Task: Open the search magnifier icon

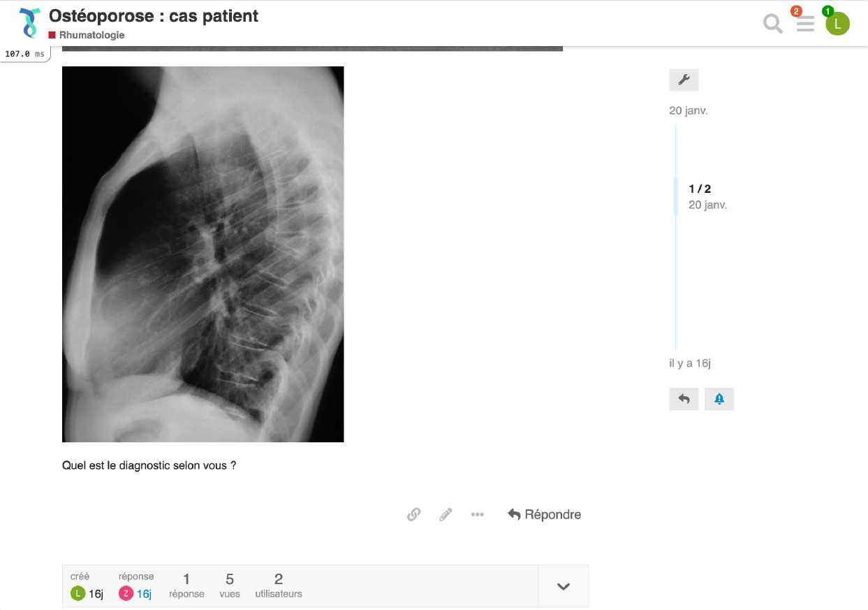Action: click(x=772, y=24)
